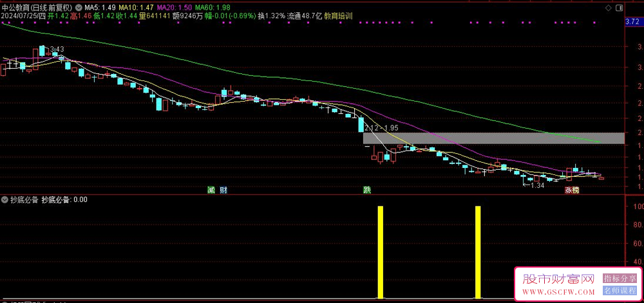Click the red 涨 event marker
The image size is (644, 303).
(x=569, y=190)
